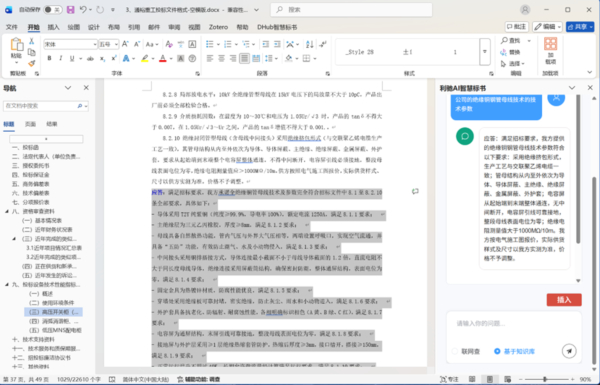Viewport: 600px width, 385px height.
Task: Apply Underline formatting
Action: click(72, 59)
